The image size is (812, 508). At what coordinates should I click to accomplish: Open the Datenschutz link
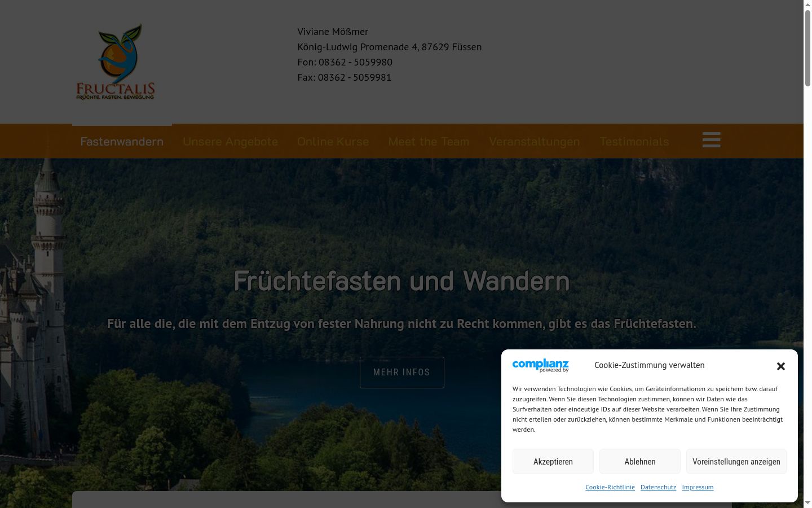click(x=658, y=487)
